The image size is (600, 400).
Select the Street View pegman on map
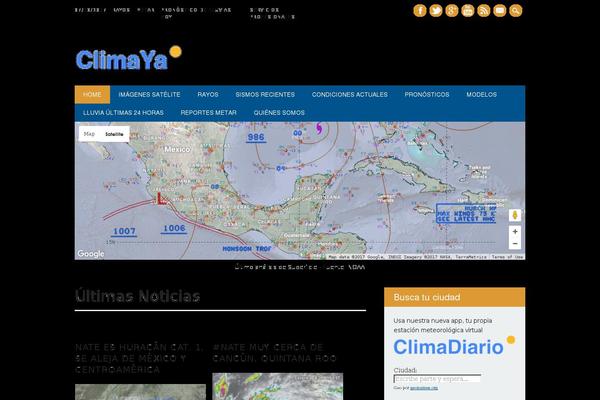coord(515,215)
